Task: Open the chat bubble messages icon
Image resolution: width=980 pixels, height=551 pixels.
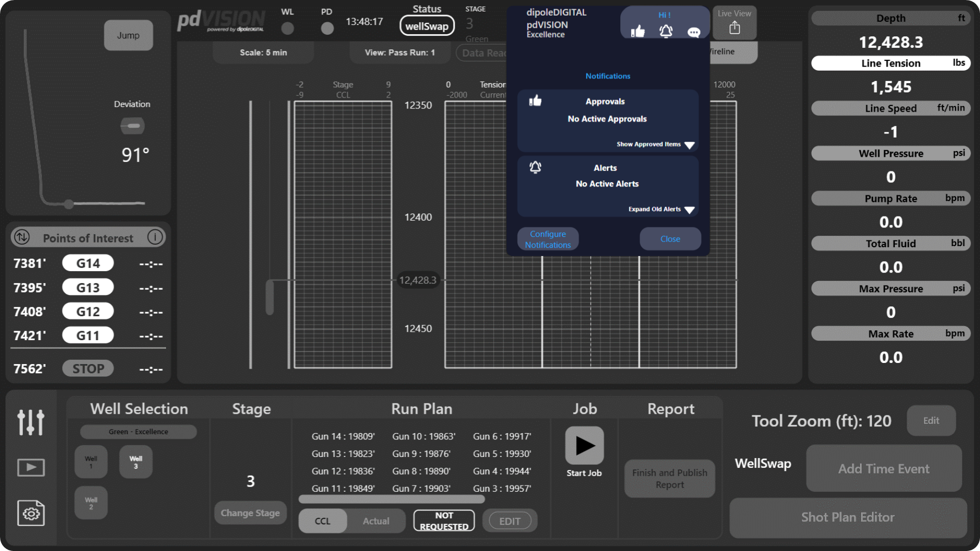Action: point(693,32)
